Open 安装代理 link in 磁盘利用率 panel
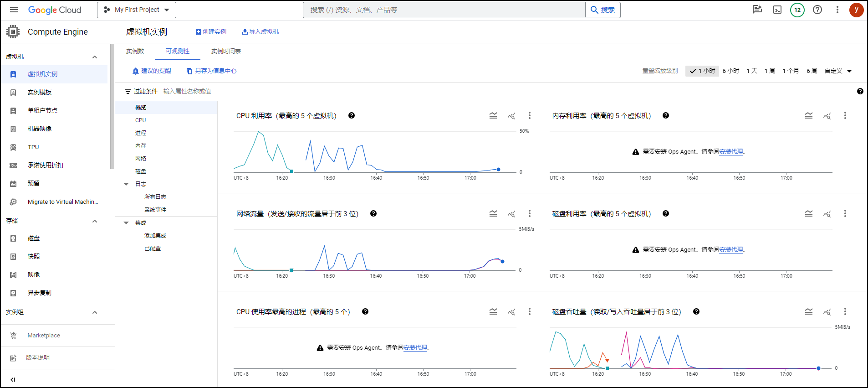The width and height of the screenshot is (868, 388). [x=731, y=249]
